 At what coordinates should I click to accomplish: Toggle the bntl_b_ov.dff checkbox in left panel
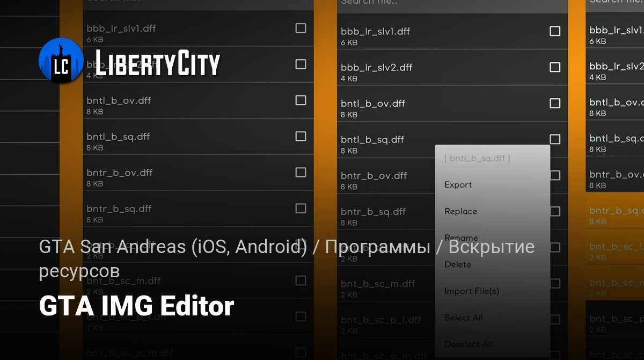click(x=301, y=100)
